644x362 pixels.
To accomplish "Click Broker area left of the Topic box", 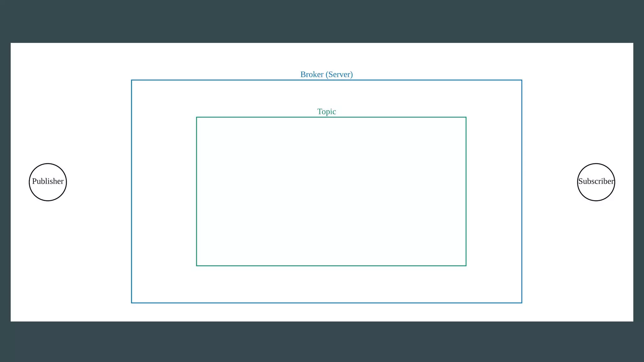I will (x=164, y=192).
